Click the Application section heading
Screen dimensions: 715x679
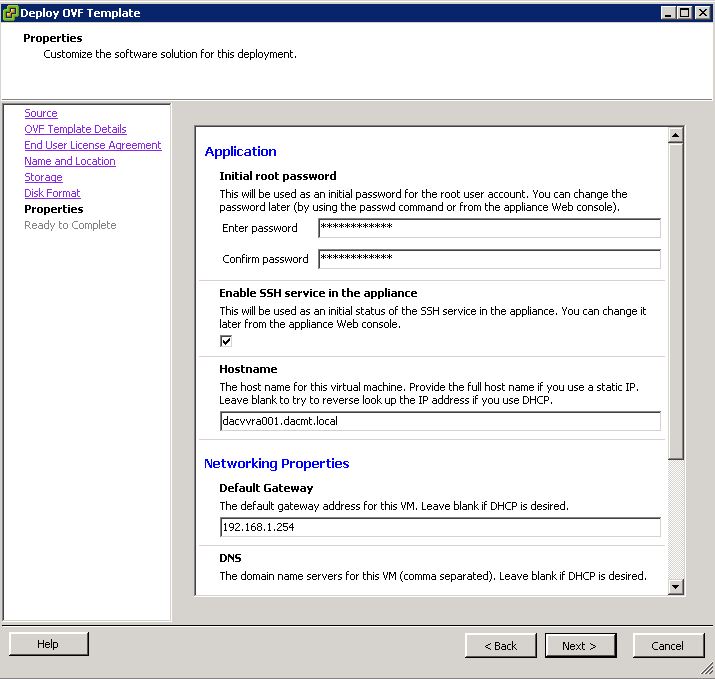pyautogui.click(x=240, y=151)
